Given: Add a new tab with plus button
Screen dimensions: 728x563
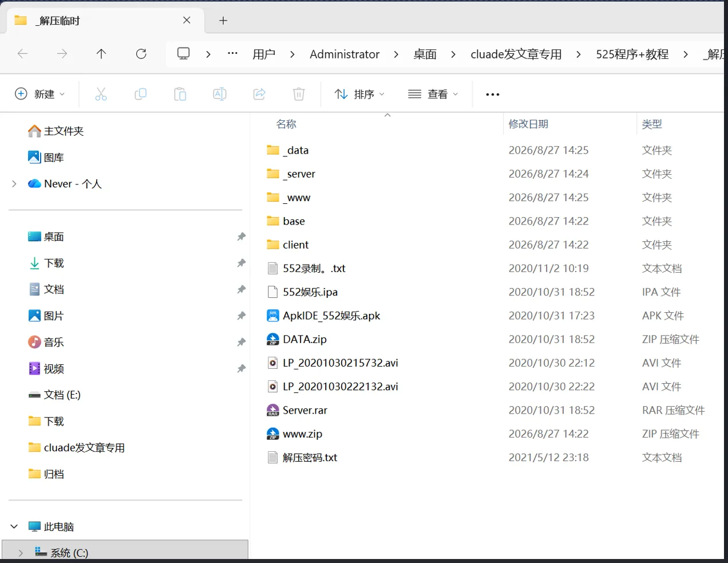Looking at the screenshot, I should point(223,21).
